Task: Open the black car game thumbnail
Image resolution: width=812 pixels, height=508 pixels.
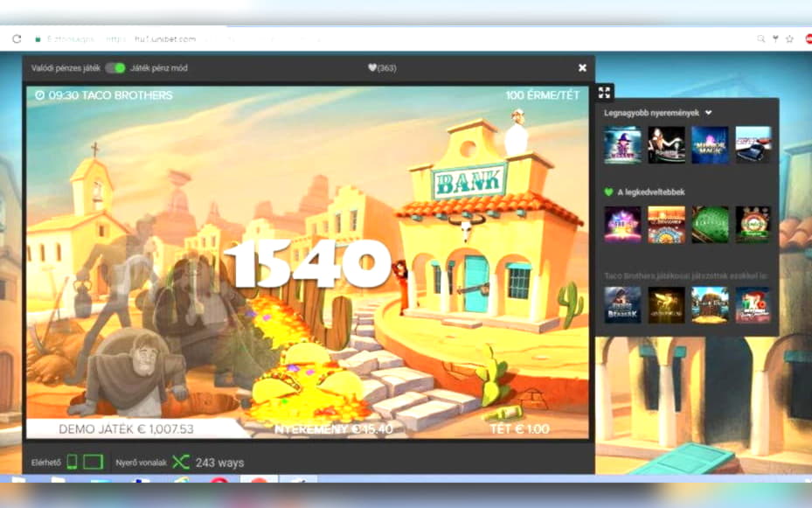Action: 753,145
